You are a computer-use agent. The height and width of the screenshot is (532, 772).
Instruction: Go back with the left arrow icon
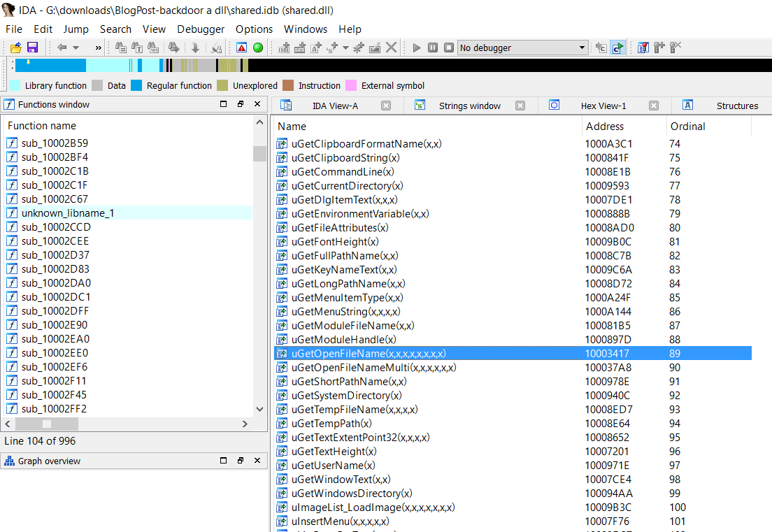point(62,48)
